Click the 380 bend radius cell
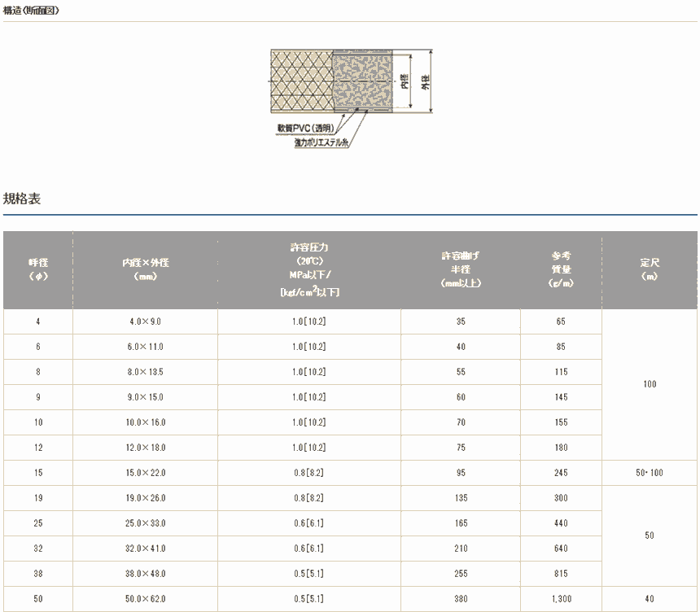The image size is (700, 612). pyautogui.click(x=461, y=600)
